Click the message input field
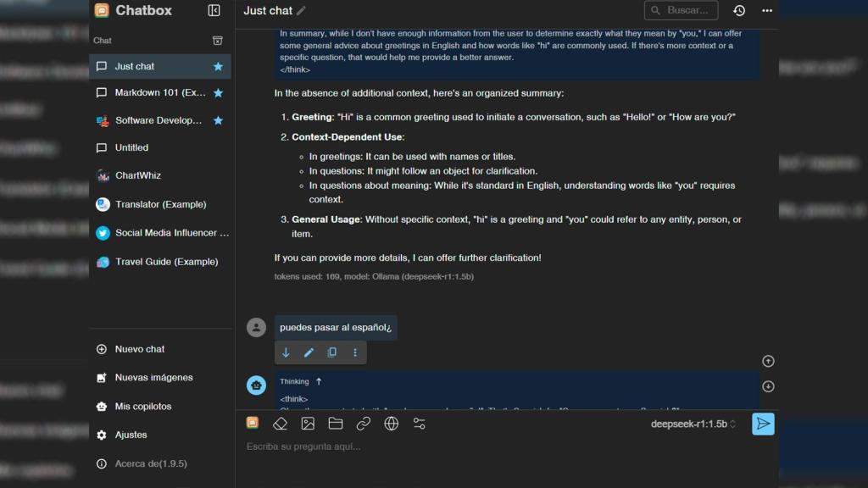This screenshot has height=488, width=868. pyautogui.click(x=507, y=446)
